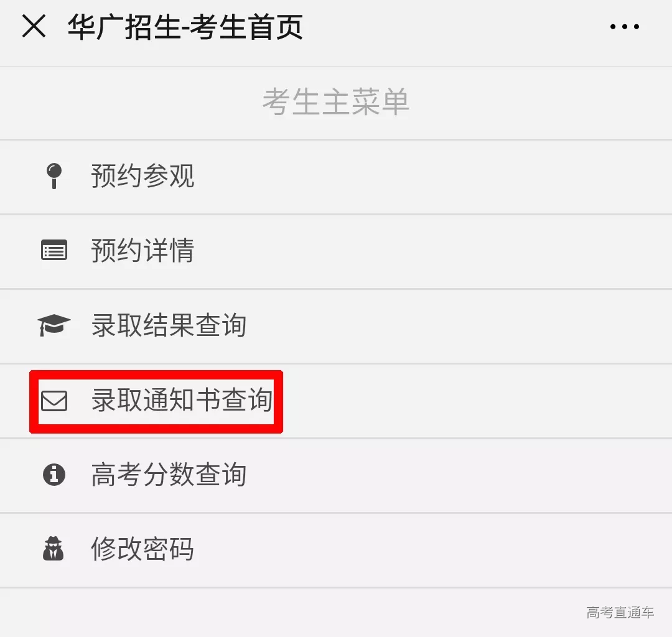This screenshot has width=672, height=637.
Task: Open 高考分数查询 score lookup
Action: (336, 475)
